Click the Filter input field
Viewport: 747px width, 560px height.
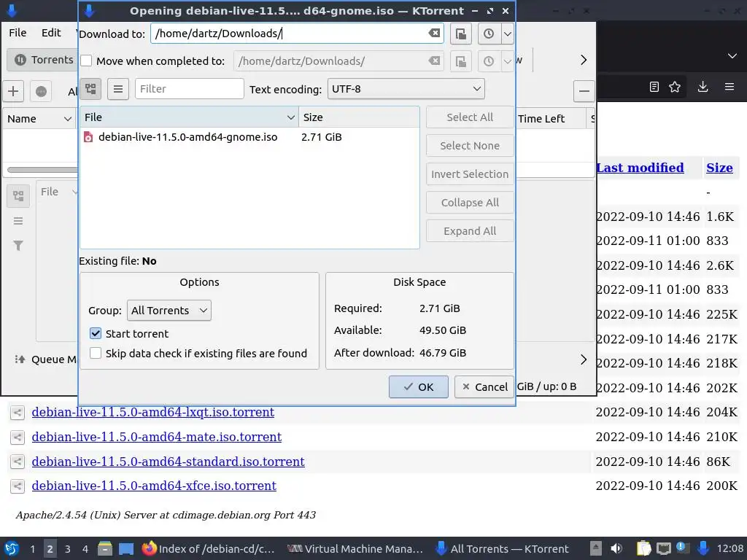[x=189, y=89]
